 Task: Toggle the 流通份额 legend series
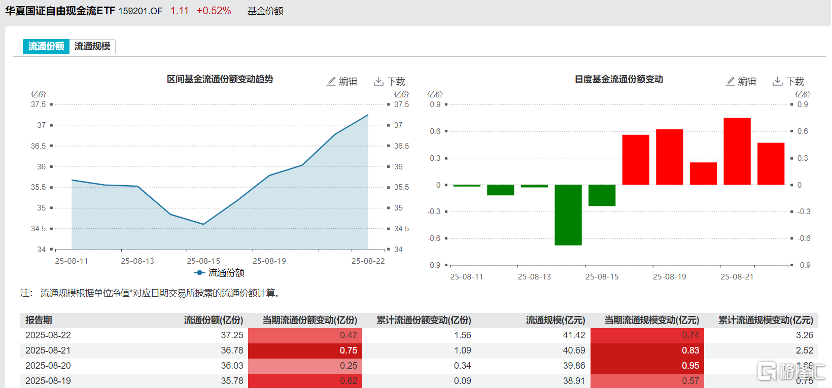coord(220,273)
